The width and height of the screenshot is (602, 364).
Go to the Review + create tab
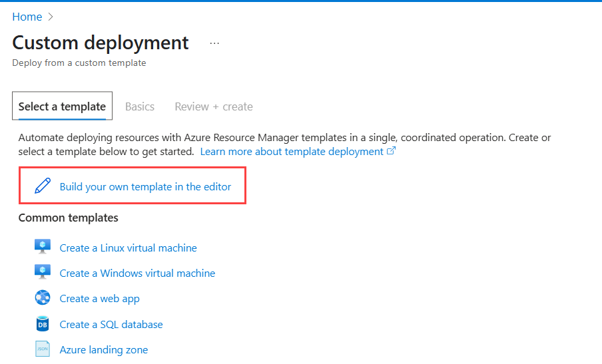[x=214, y=106]
